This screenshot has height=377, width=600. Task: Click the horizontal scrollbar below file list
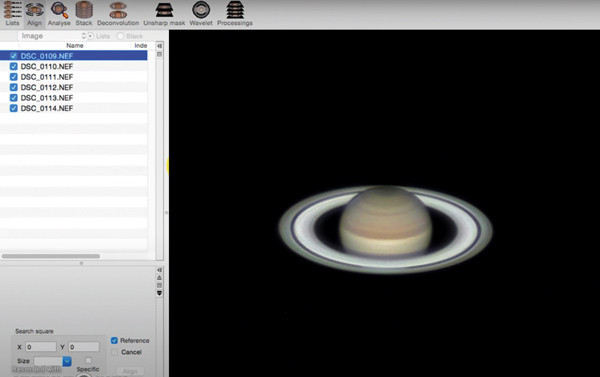click(51, 256)
